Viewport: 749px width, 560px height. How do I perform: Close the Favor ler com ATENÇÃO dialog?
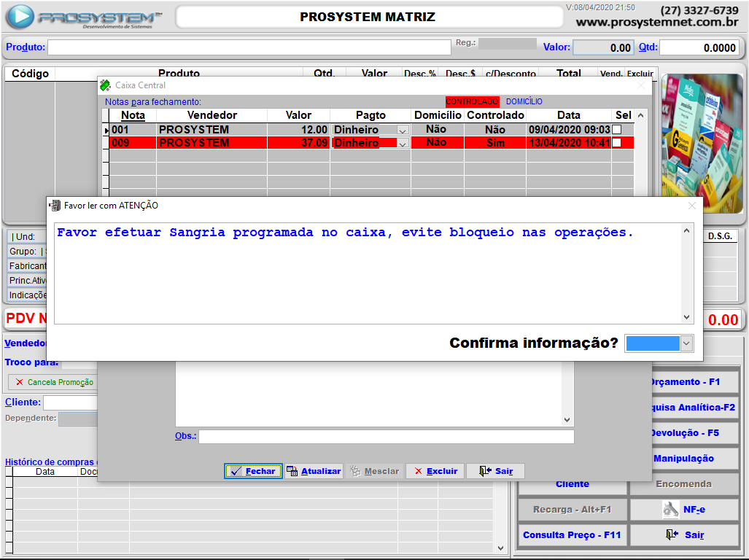[691, 206]
